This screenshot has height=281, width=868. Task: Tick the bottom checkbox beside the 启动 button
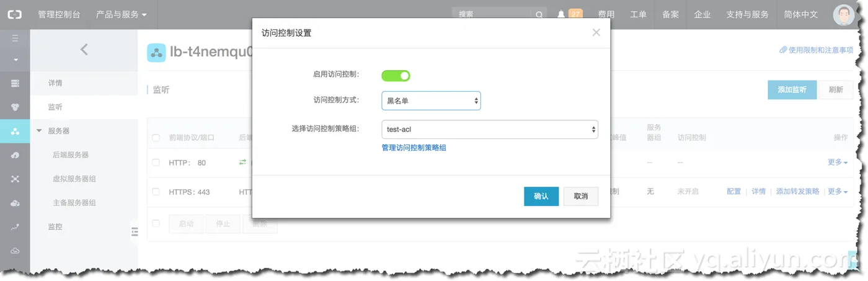click(156, 223)
